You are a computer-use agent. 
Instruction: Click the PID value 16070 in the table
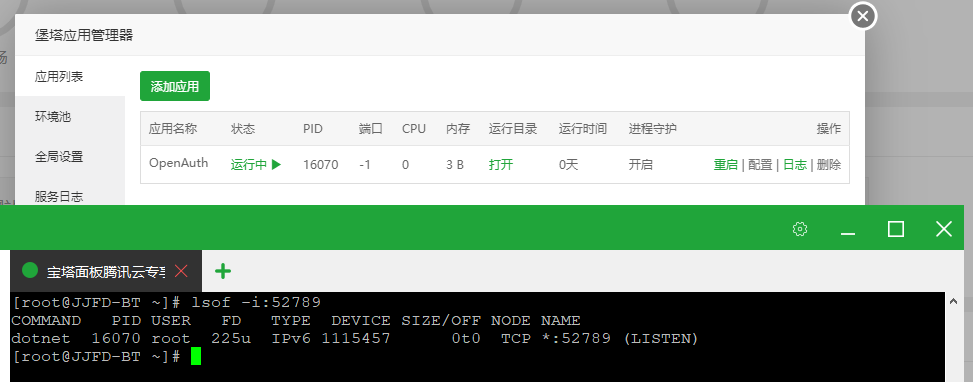(x=321, y=164)
